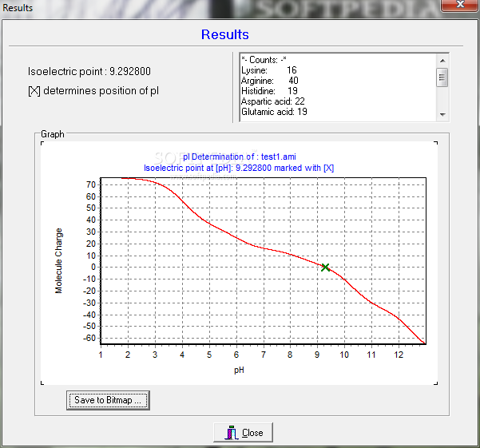Click the graph title 'pI Determination of : test1.ami'
The image size is (480, 448).
pos(240,157)
